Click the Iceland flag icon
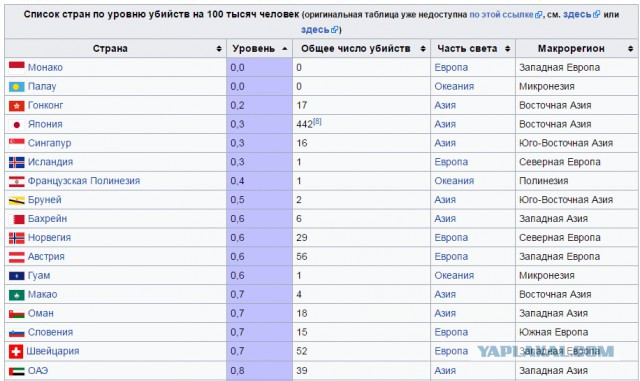Image resolution: width=640 pixels, height=381 pixels. [17, 162]
